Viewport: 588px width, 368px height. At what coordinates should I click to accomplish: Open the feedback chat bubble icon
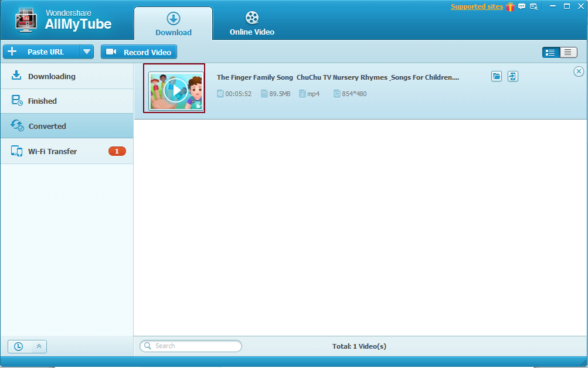tap(522, 6)
